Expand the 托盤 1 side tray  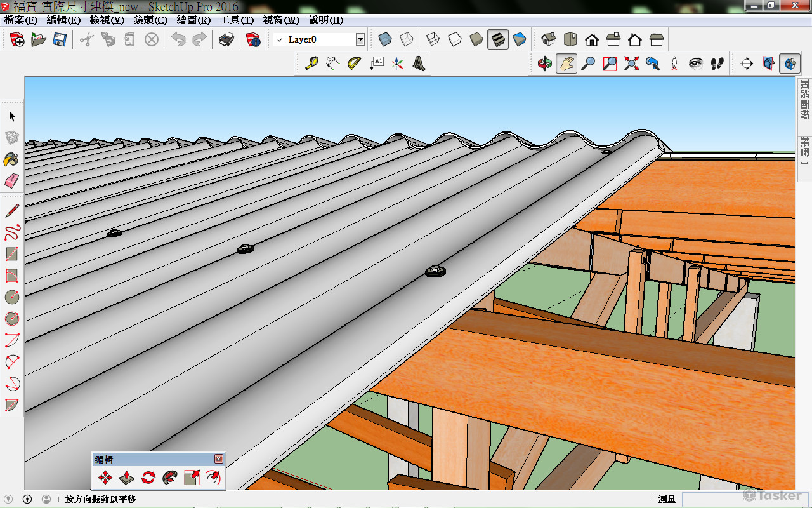tap(804, 150)
